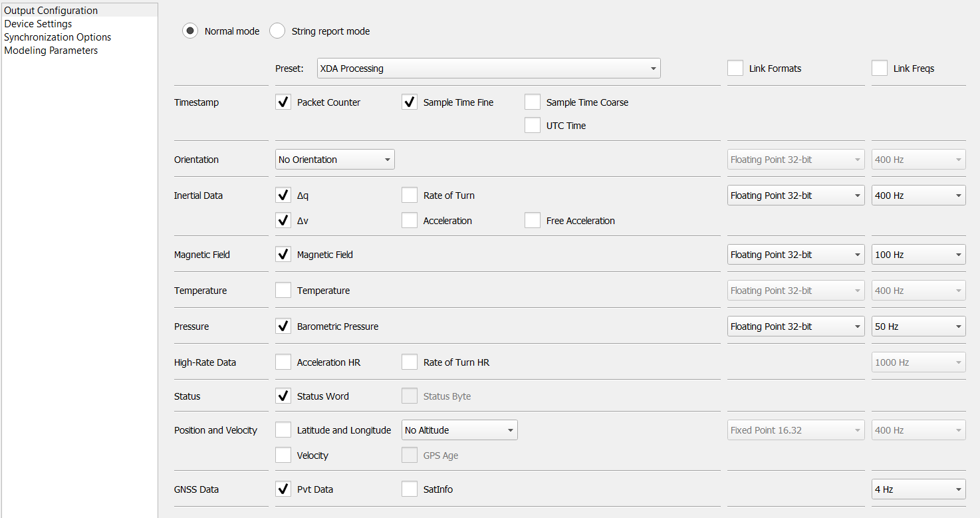Enable SatInfo under GNSS Data
980x518 pixels.
[x=410, y=489]
